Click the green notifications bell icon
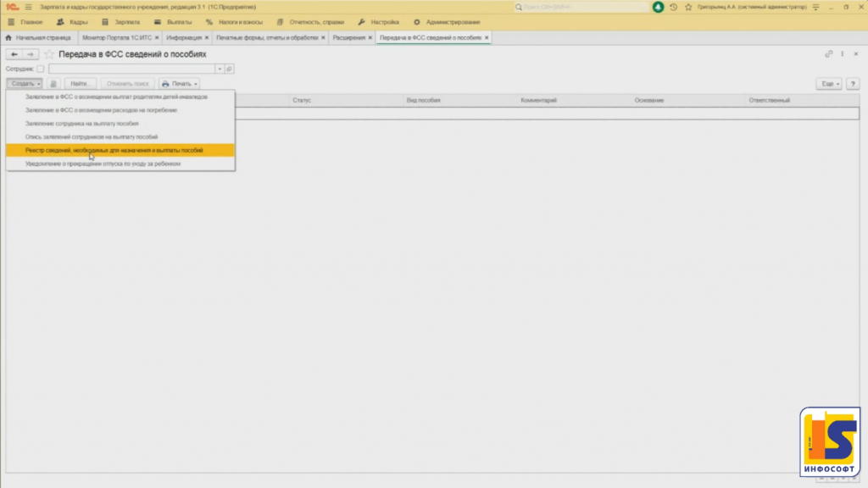This screenshot has height=488, width=868. pyautogui.click(x=659, y=7)
